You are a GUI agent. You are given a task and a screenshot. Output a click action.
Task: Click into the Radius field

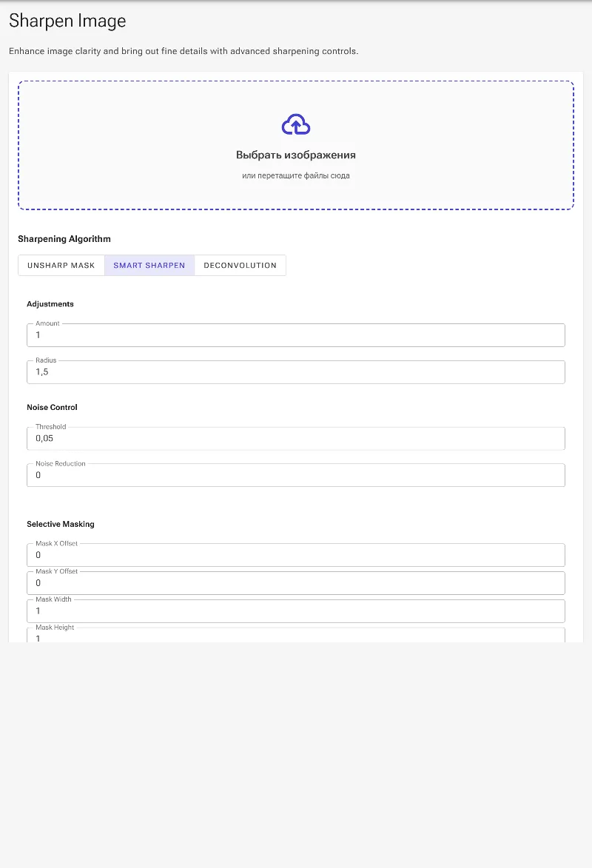tap(296, 372)
